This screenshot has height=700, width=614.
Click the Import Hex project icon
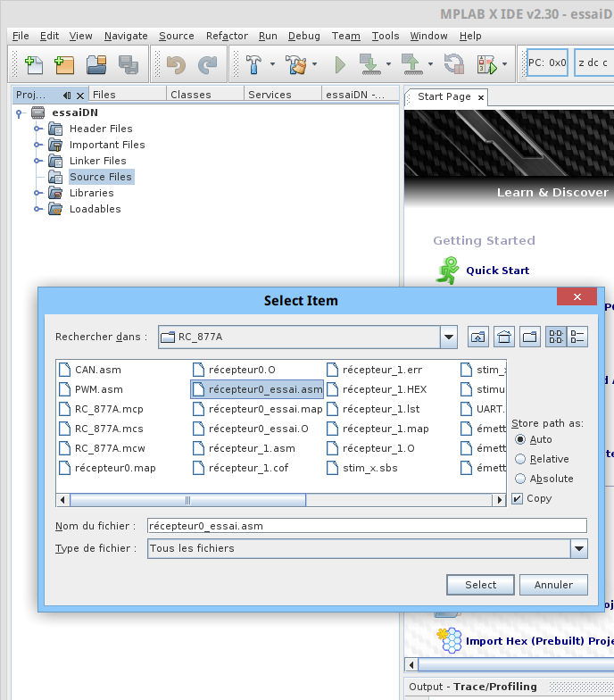click(450, 641)
